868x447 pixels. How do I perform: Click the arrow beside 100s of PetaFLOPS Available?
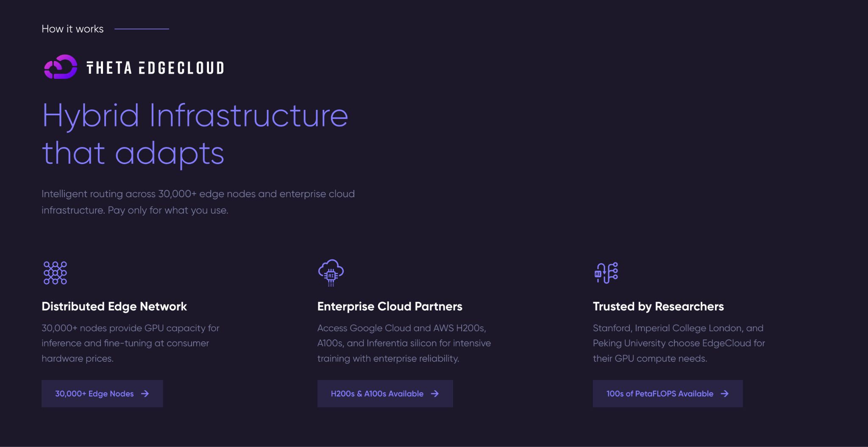pos(725,394)
